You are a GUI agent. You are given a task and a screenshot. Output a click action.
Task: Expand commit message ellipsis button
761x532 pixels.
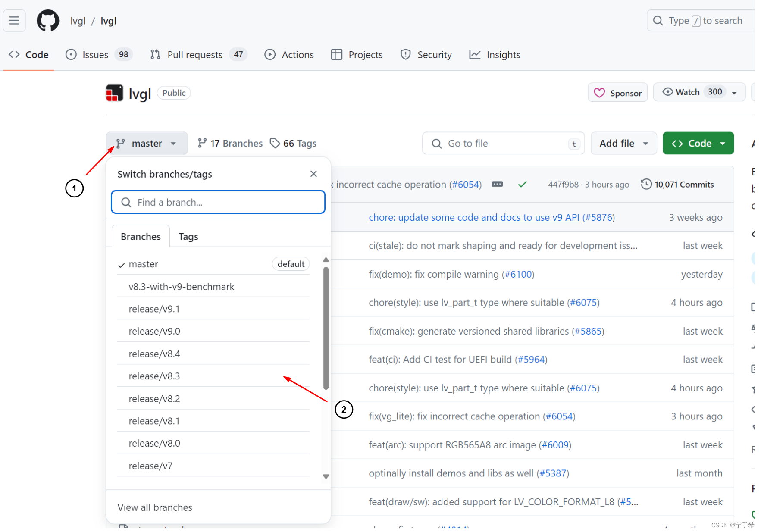click(x=497, y=184)
